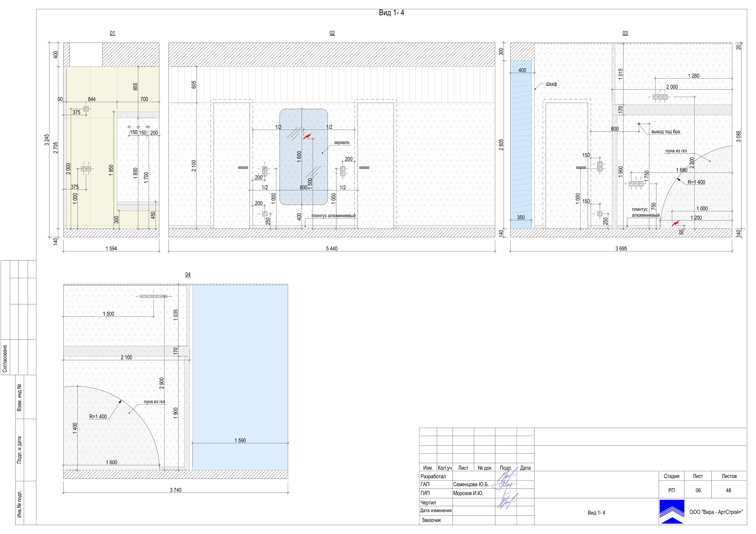
Task: Click the Разработал row label
Action: point(433,476)
